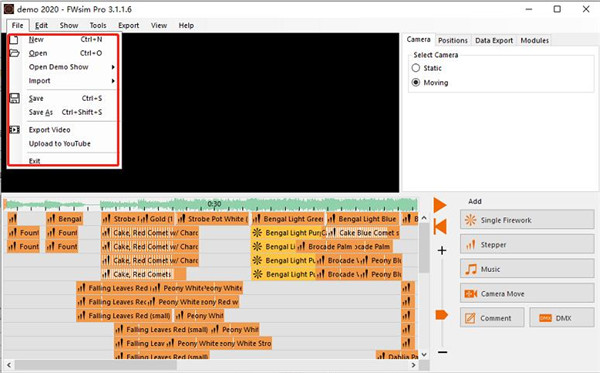Open the Show menu
The image size is (600, 373).
click(69, 25)
